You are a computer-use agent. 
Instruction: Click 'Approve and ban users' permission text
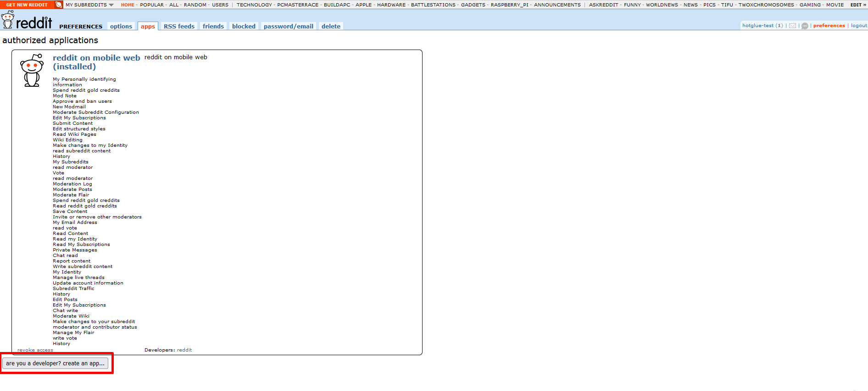point(82,101)
